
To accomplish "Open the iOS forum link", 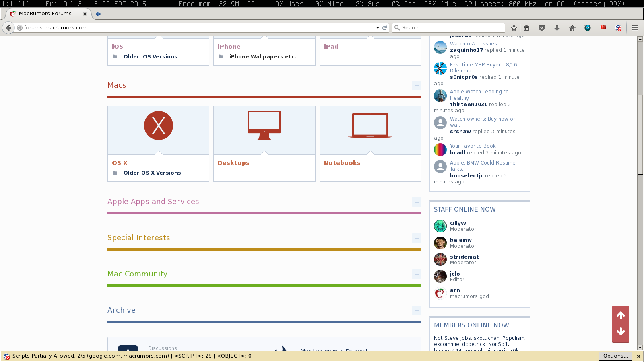I will coord(118,47).
